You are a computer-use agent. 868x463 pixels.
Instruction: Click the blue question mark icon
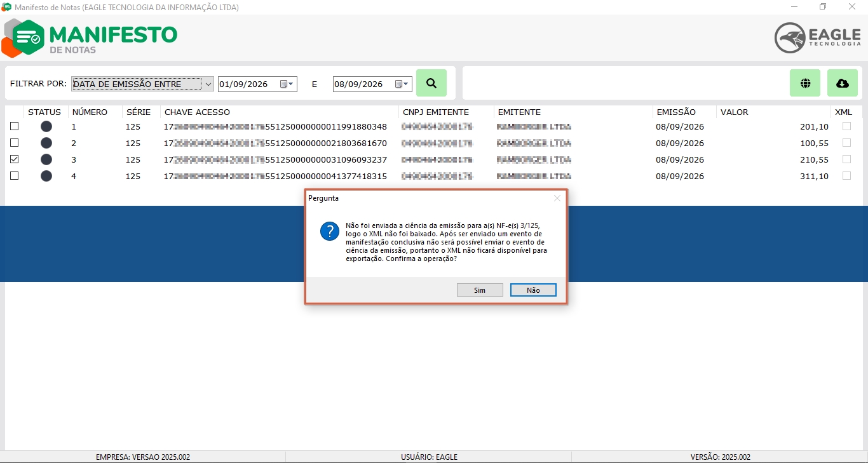coord(330,231)
